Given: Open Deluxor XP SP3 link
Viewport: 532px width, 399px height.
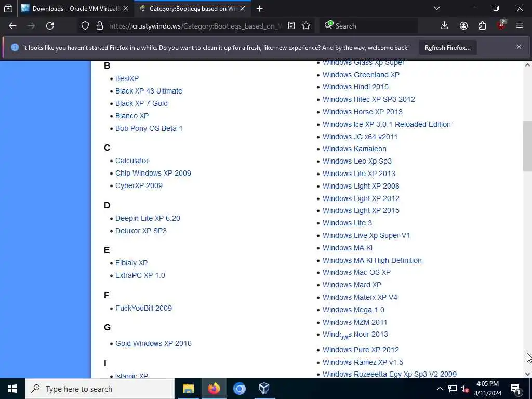Looking at the screenshot, I should [141, 231].
